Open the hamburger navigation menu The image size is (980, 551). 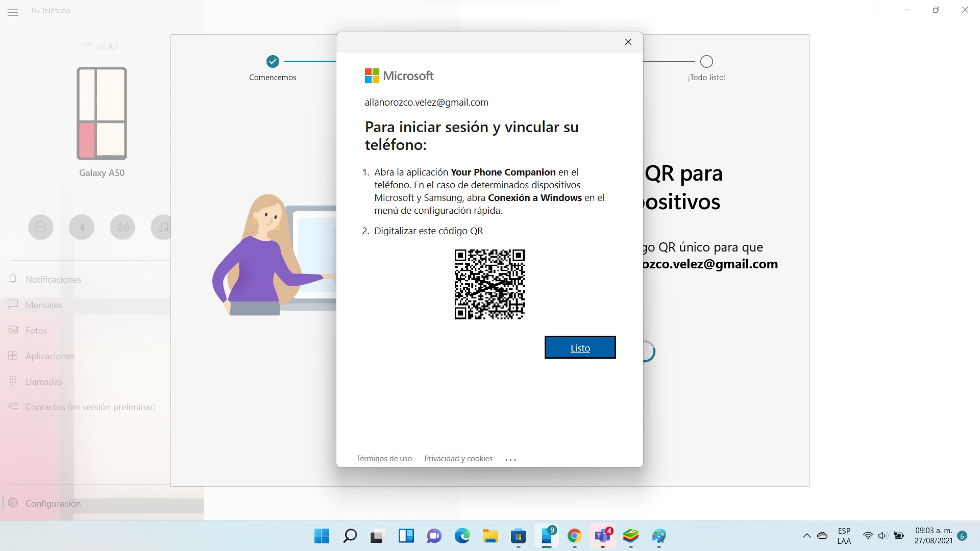(13, 13)
